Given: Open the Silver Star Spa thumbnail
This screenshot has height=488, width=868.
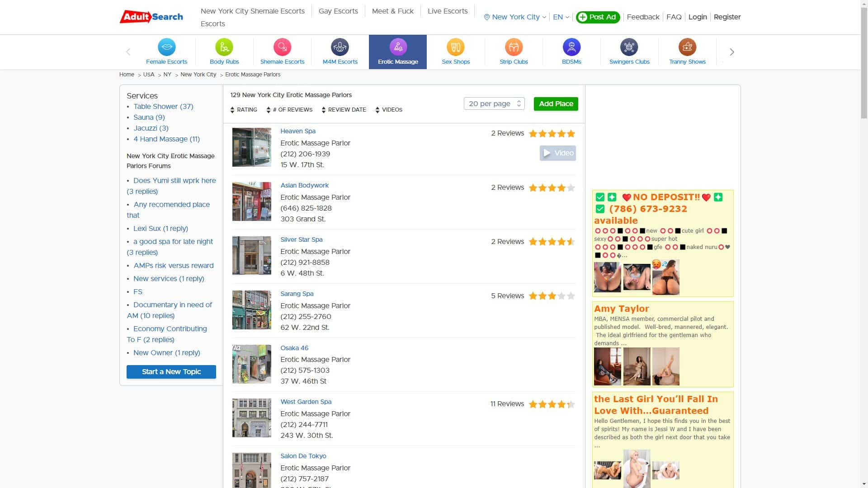Looking at the screenshot, I should [252, 255].
